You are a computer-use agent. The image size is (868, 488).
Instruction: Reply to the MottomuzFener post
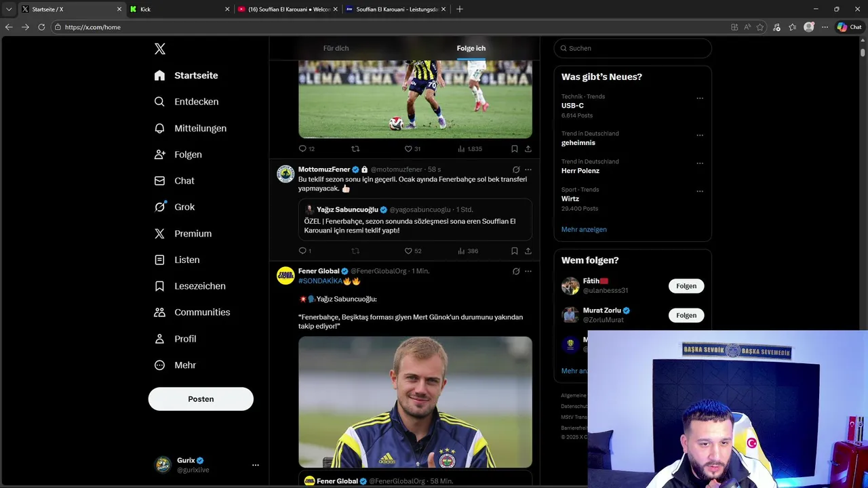point(305,251)
